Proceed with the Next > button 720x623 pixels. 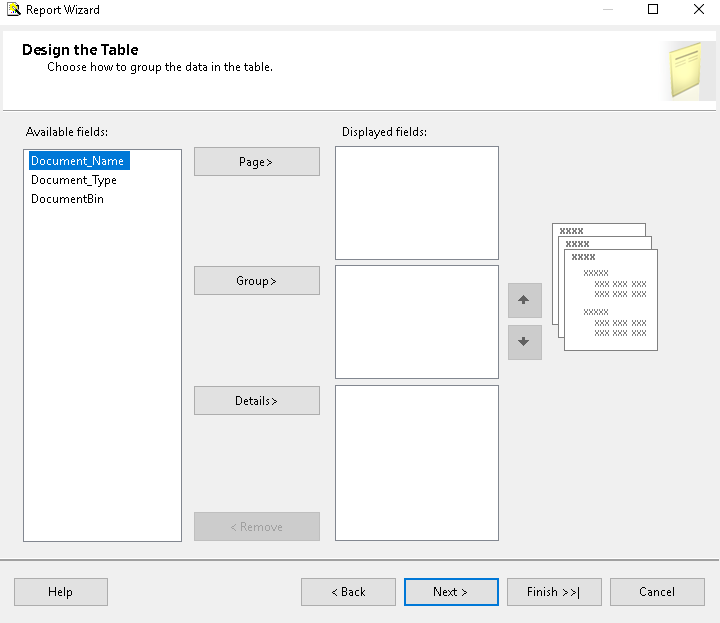[x=450, y=592]
